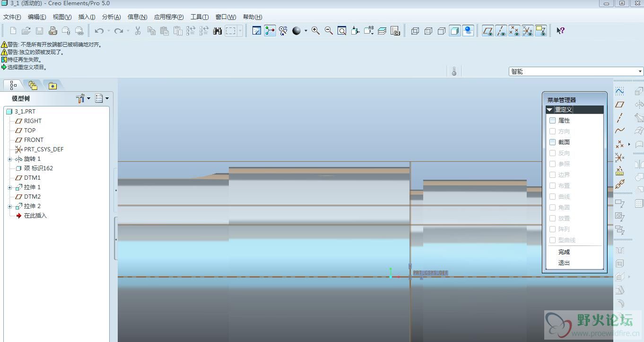The height and width of the screenshot is (342, 644).
Task: Select Hidden Line display icon
Action: click(x=428, y=31)
